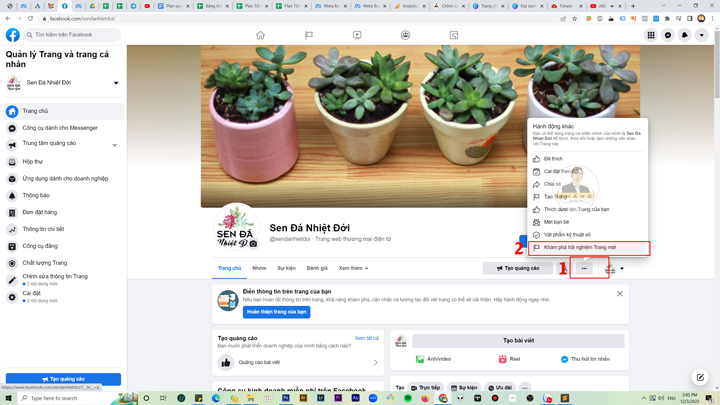Open Công cụ dành cho Messenger
This screenshot has height=405, width=720.
tap(63, 128)
